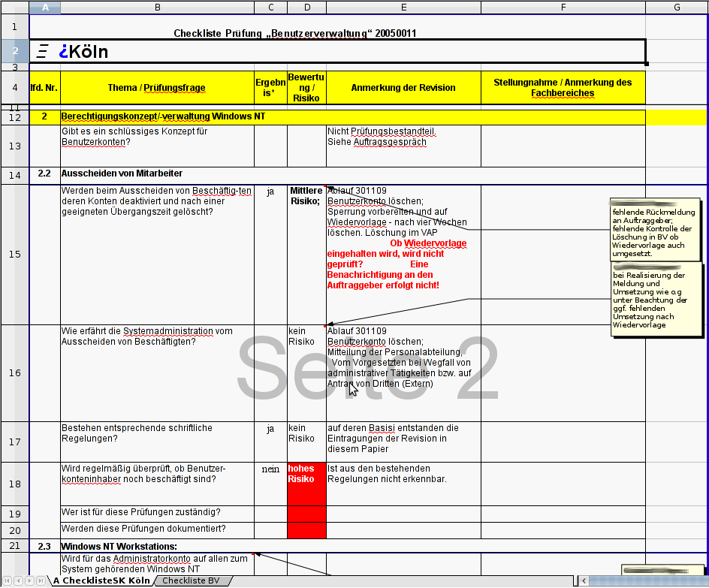Image resolution: width=709 pixels, height=588 pixels.
Task: Go to previous sheet with navigation arrow
Action: 19,580
